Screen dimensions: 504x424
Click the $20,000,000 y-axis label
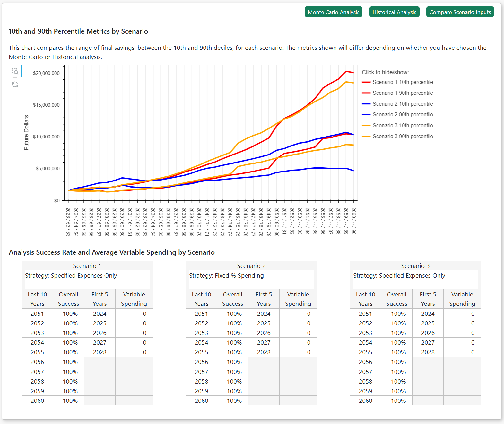coord(46,73)
